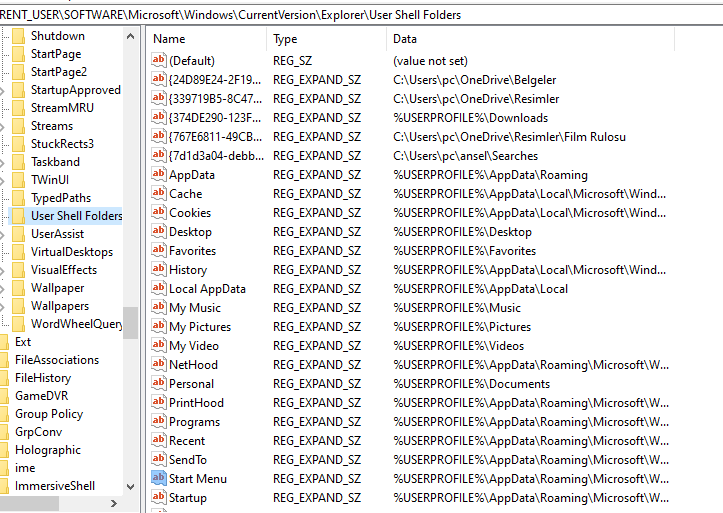Click the folder icon of TypedPaths key
Viewport: 723px width, 513px height.
(x=18, y=198)
